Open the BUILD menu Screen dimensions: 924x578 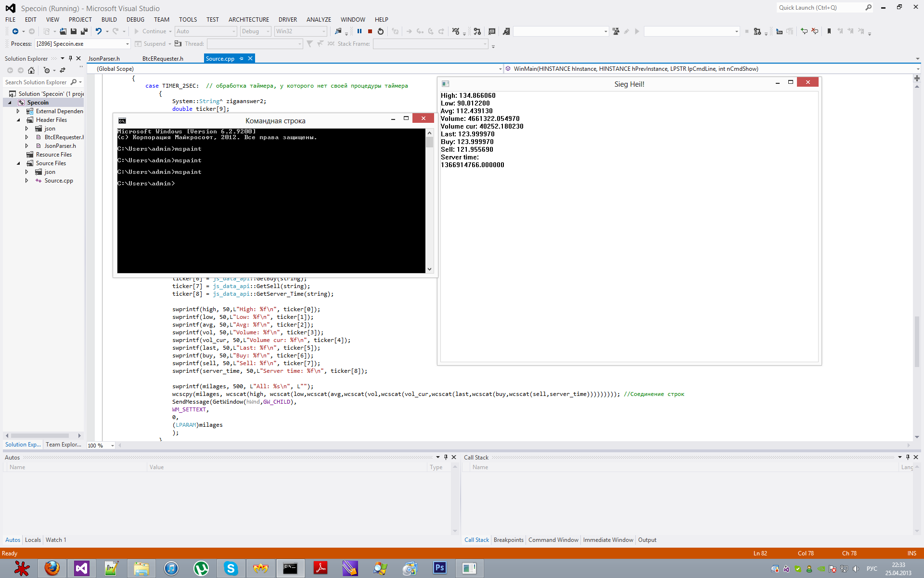[109, 20]
